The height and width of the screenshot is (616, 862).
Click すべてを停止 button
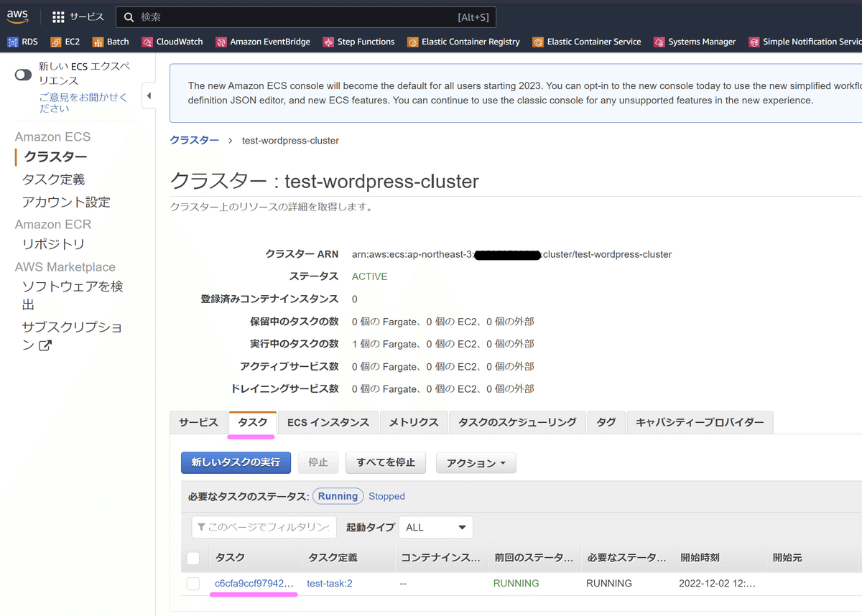point(386,462)
